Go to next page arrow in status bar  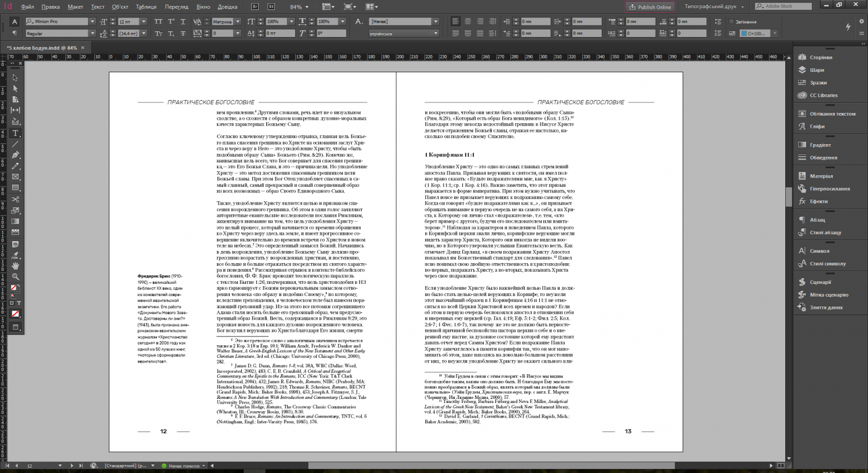tap(72, 465)
